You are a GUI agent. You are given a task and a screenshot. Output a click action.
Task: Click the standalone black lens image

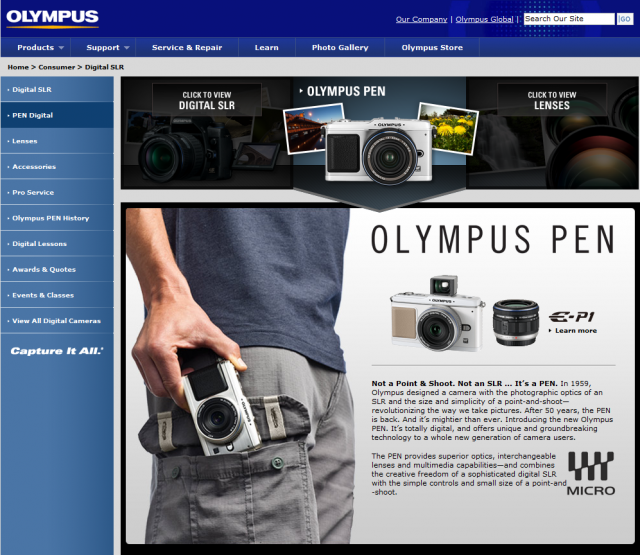coord(516,322)
